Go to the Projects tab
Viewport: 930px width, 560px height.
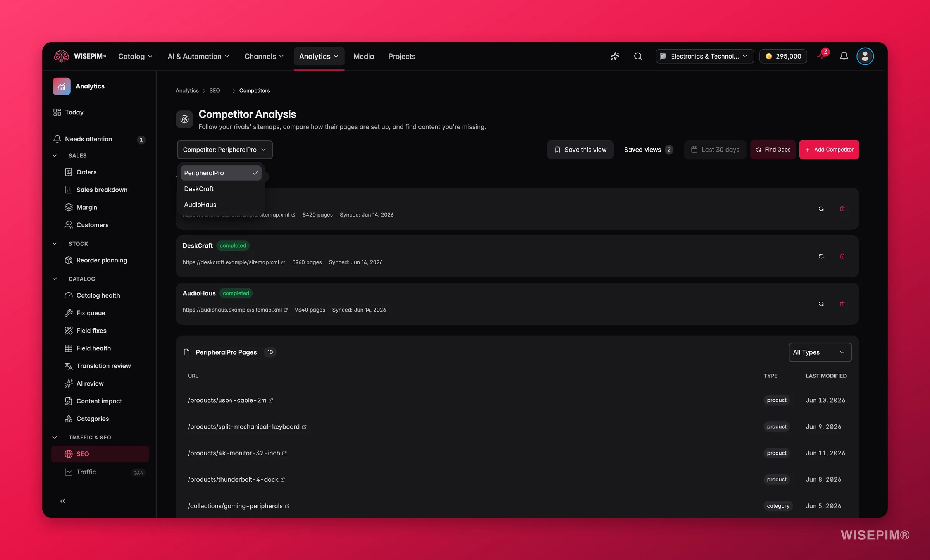(401, 57)
